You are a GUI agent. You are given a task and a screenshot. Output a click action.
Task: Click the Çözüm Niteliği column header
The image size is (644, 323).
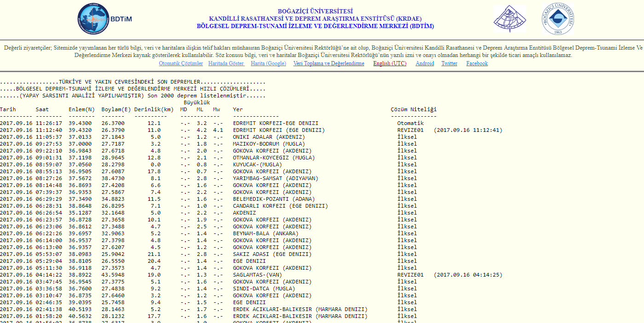[414, 109]
